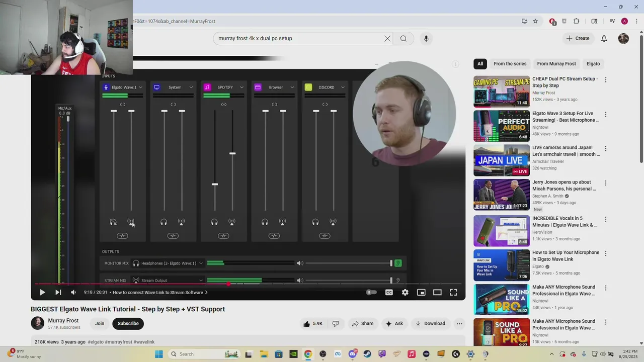Click the magnifier search button

coord(404,38)
